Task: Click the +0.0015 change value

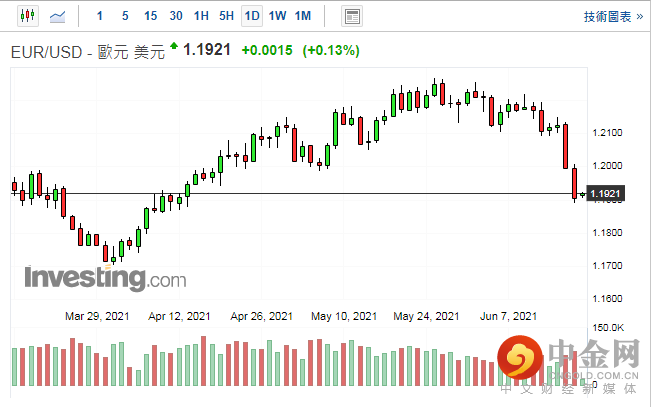Action: [267, 50]
